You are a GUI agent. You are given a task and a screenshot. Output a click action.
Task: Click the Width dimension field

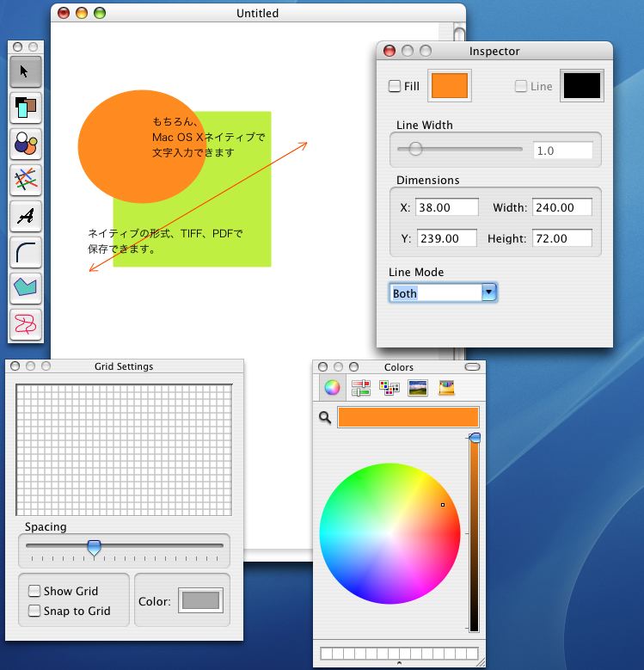point(562,207)
